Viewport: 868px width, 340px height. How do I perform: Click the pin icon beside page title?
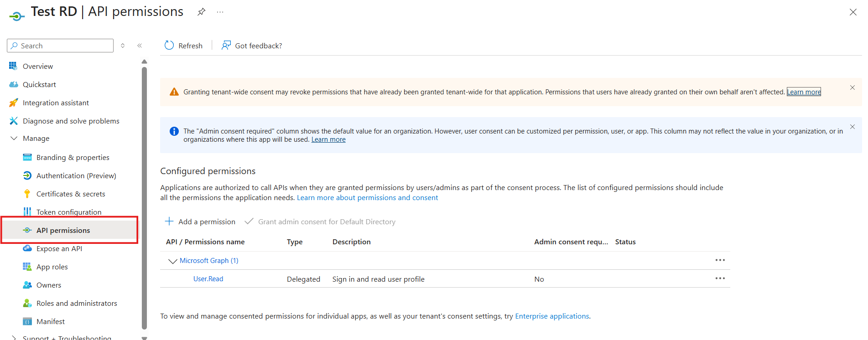(x=201, y=12)
